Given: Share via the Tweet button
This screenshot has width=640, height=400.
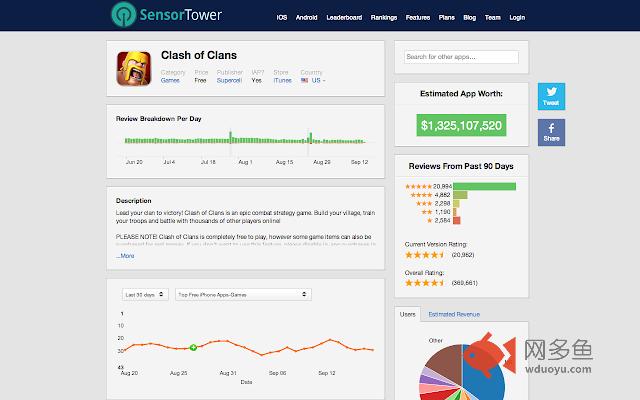Looking at the screenshot, I should pos(551,96).
